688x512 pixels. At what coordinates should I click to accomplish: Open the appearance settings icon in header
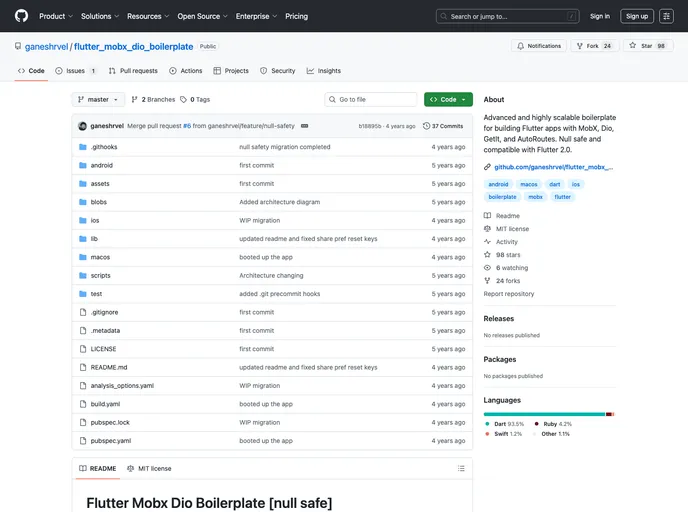(666, 16)
